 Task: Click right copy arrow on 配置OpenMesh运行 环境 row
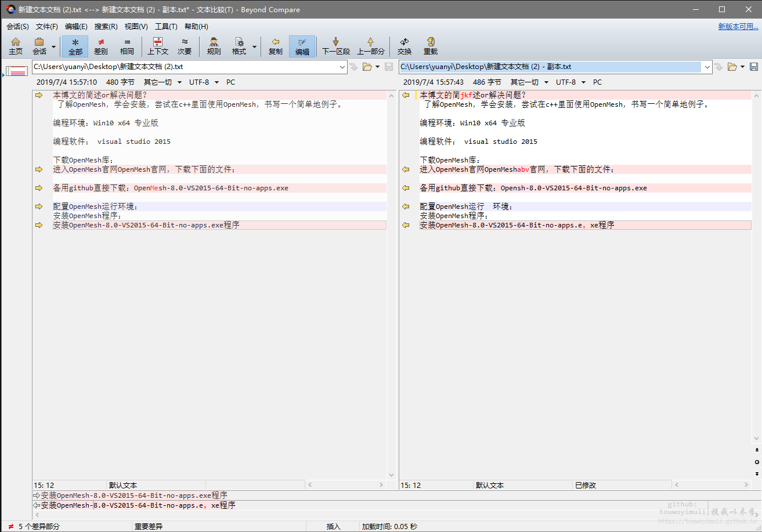click(x=406, y=207)
